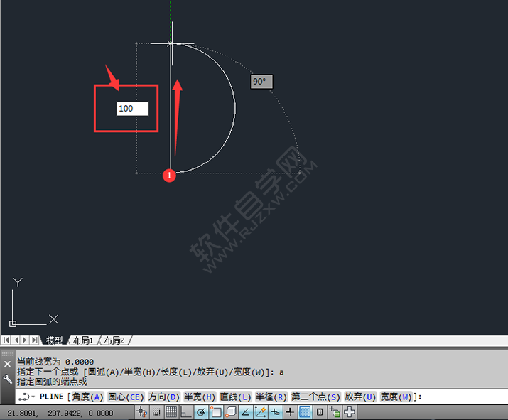Screen dimensions: 508x420
Task: Click command history line 当前线宽为 0.0000
Action: point(55,362)
